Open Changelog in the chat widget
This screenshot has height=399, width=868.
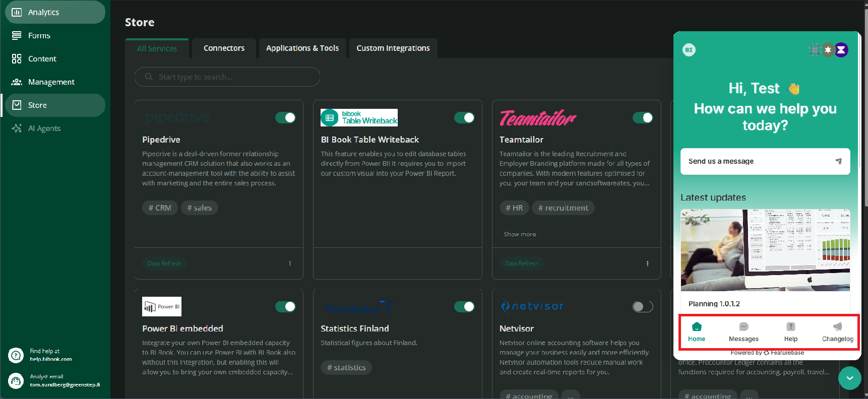[838, 332]
